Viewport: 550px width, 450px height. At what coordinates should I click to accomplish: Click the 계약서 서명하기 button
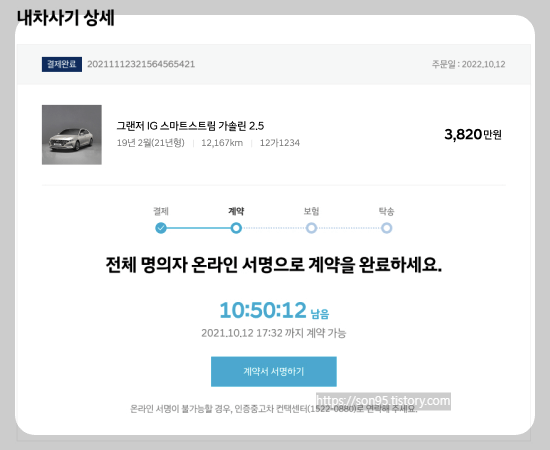274,371
